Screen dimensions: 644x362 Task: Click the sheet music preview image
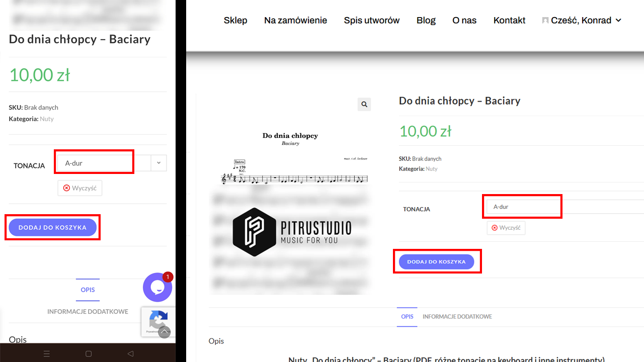(x=290, y=201)
